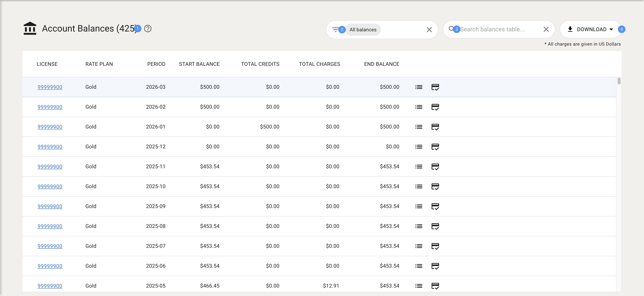Clear the search balances field

pos(546,29)
